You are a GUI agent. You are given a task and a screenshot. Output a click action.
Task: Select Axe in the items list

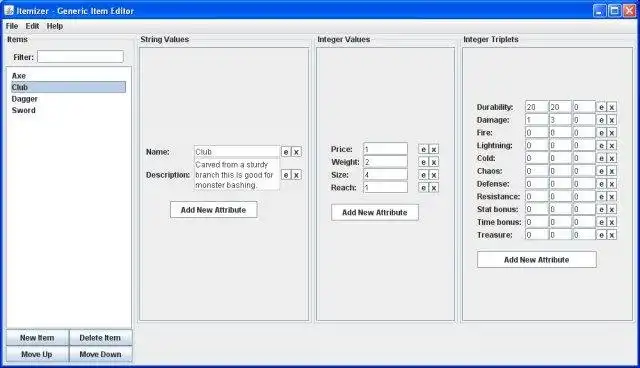[68, 76]
